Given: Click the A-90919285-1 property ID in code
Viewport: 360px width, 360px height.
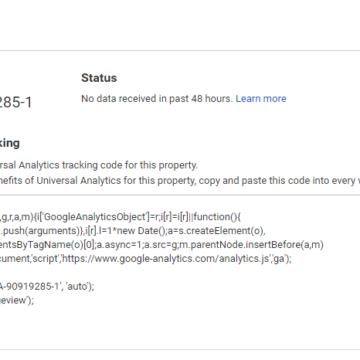Looking at the screenshot, I should [x=30, y=286].
